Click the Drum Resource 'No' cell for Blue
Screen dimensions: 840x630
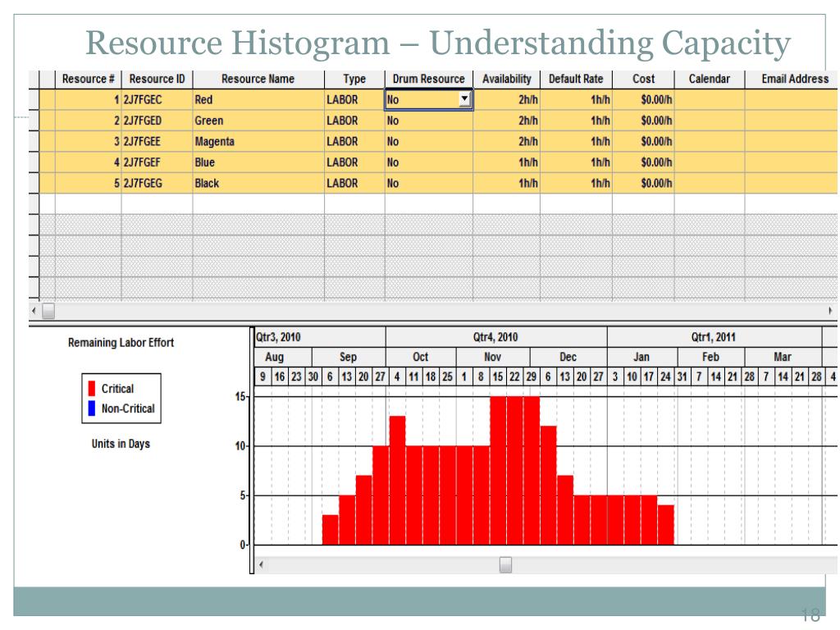428,162
